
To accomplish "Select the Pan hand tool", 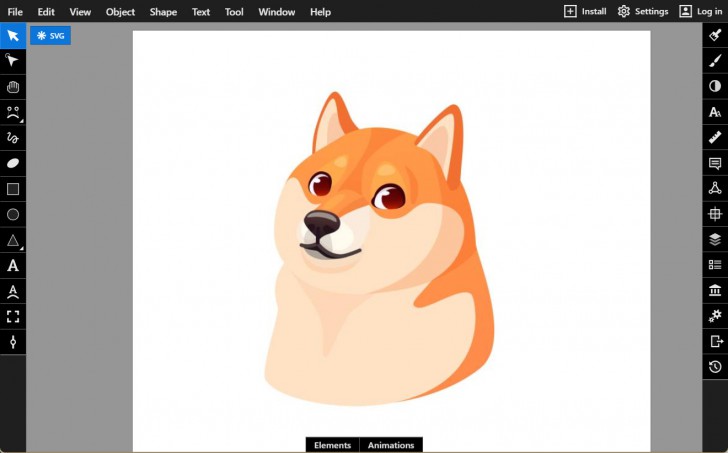I will point(13,87).
